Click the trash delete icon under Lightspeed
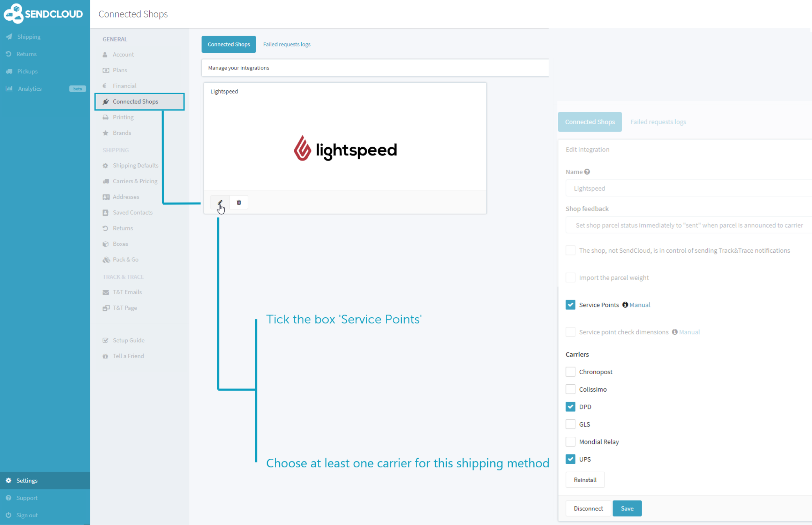 tap(239, 202)
